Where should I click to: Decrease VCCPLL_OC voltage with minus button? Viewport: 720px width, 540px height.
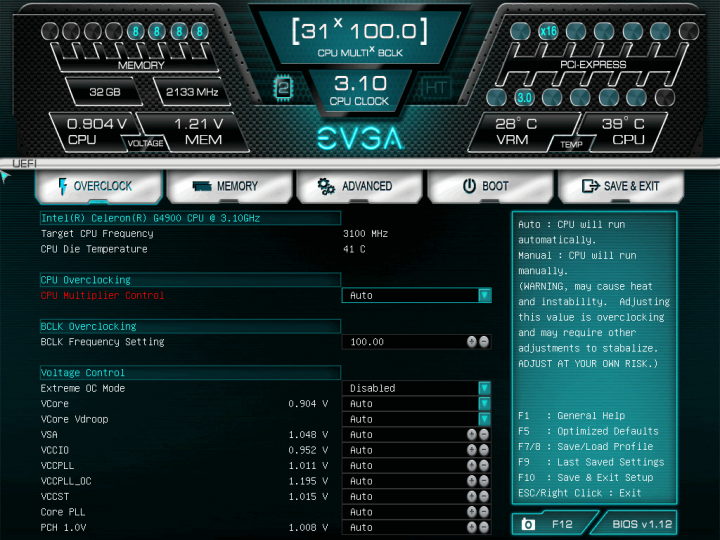point(484,481)
